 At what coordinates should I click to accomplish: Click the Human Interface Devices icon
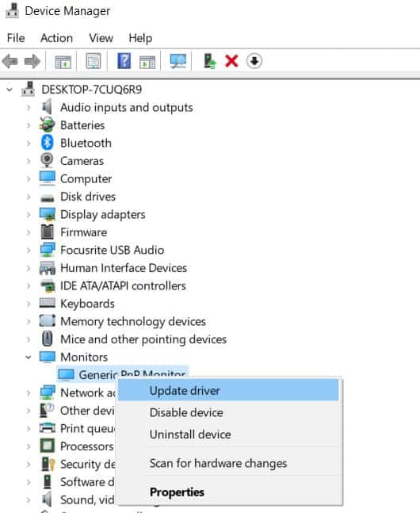tap(47, 268)
